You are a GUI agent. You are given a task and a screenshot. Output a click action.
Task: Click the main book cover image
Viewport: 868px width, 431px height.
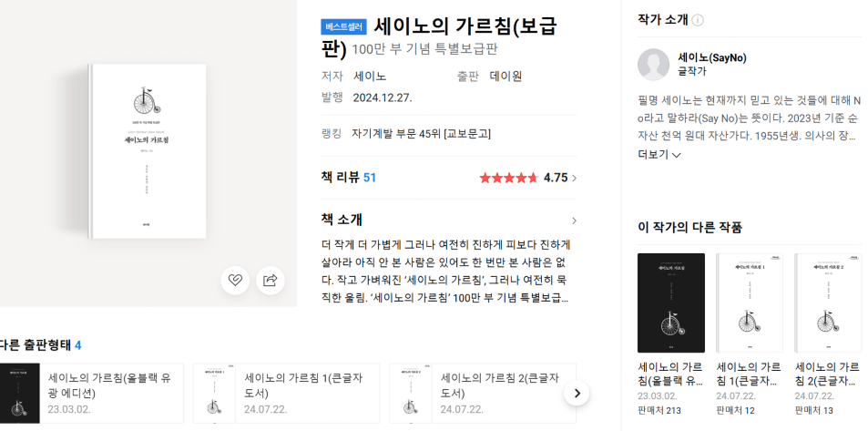pyautogui.click(x=147, y=152)
